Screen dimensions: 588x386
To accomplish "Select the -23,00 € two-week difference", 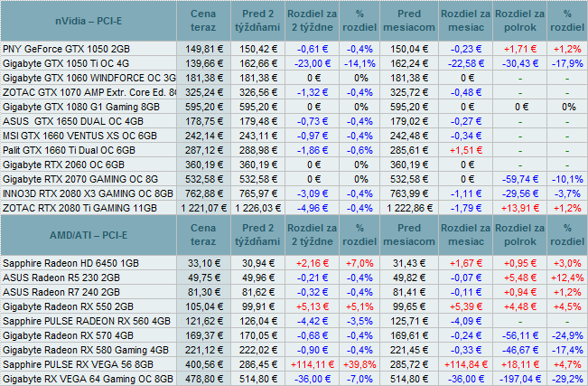I will 313,63.
